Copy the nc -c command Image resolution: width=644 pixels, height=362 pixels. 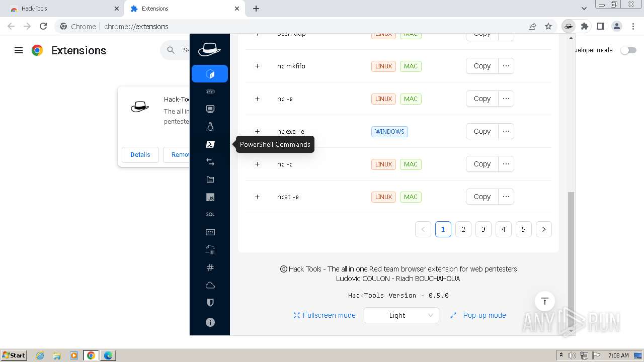(x=482, y=164)
